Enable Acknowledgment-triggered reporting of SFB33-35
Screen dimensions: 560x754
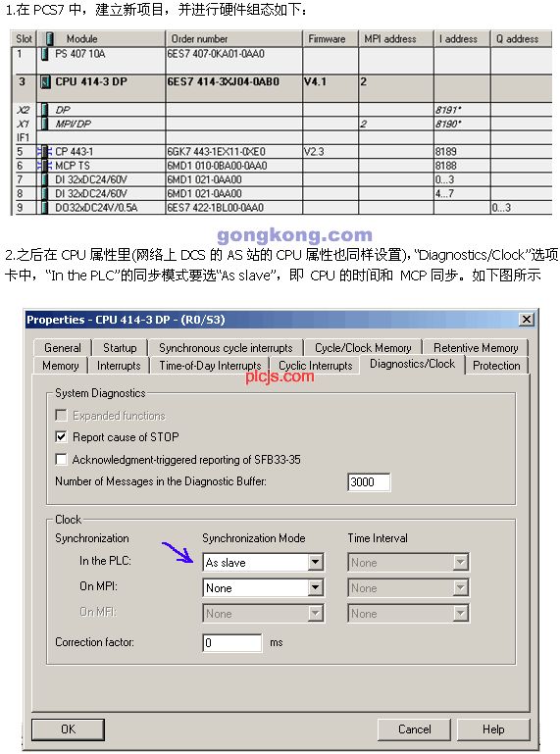click(x=61, y=459)
